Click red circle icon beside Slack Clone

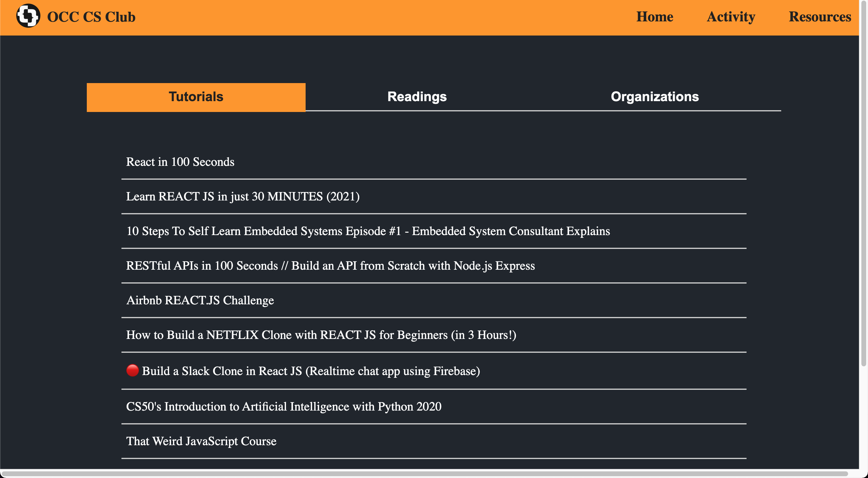pos(132,370)
